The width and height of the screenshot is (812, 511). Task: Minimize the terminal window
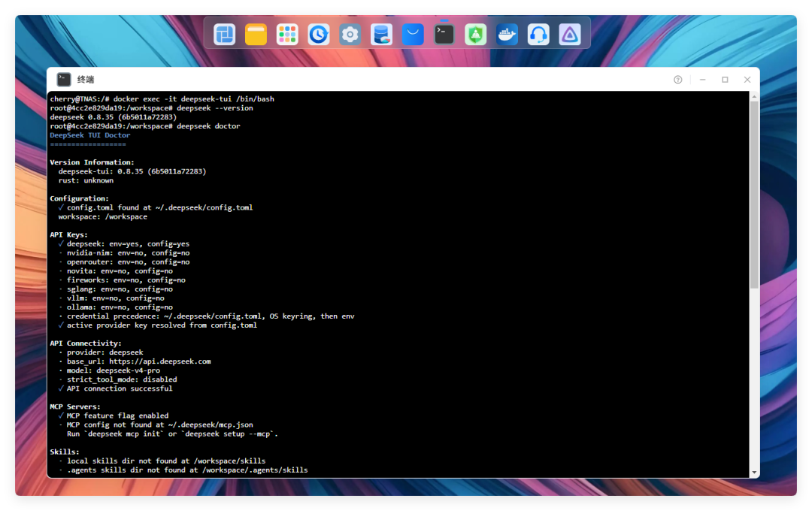pos(703,80)
